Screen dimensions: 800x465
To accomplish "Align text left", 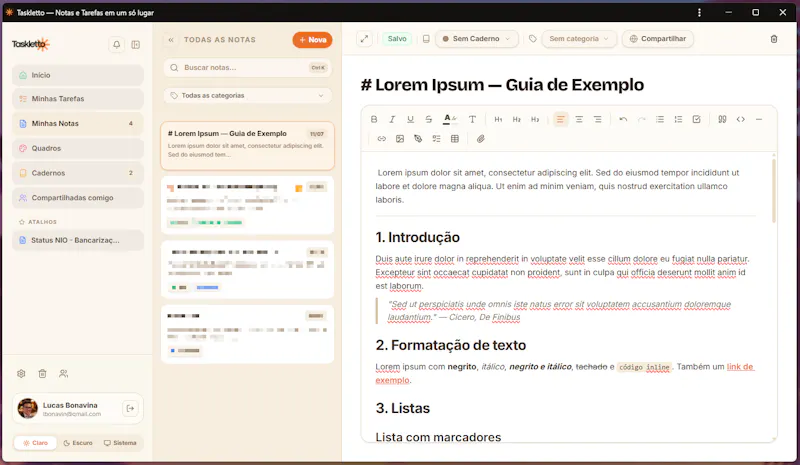I will [561, 119].
